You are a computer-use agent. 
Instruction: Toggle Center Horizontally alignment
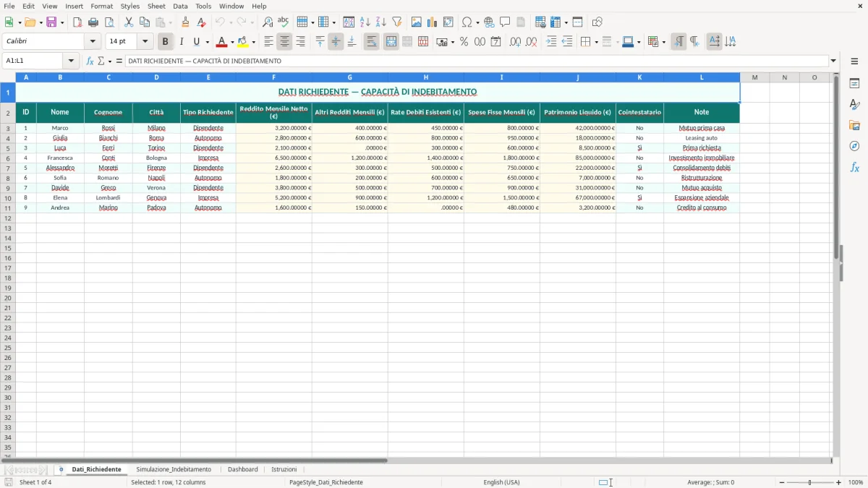pyautogui.click(x=284, y=42)
